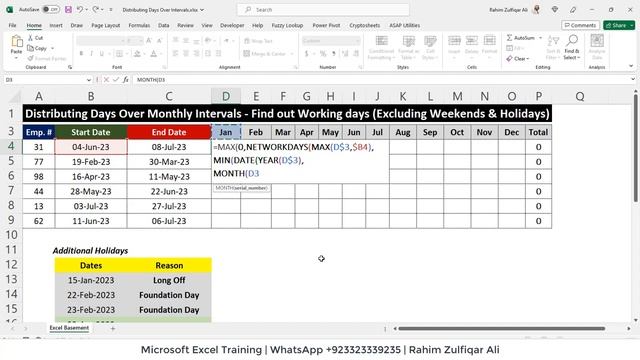The width and height of the screenshot is (640, 360).
Task: Select cell with 04-Jun-23 start date
Action: coord(91,147)
